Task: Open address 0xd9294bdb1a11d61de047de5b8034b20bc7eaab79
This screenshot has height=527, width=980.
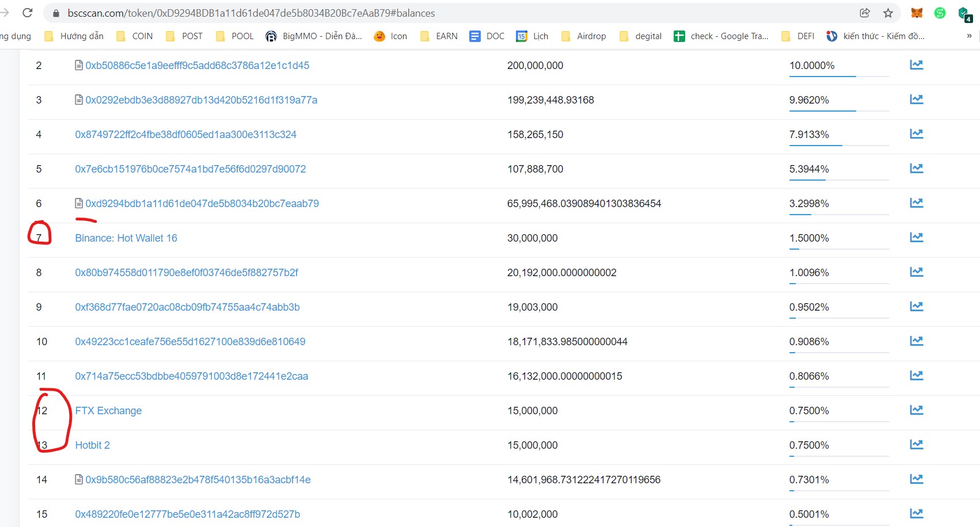Action: [202, 204]
